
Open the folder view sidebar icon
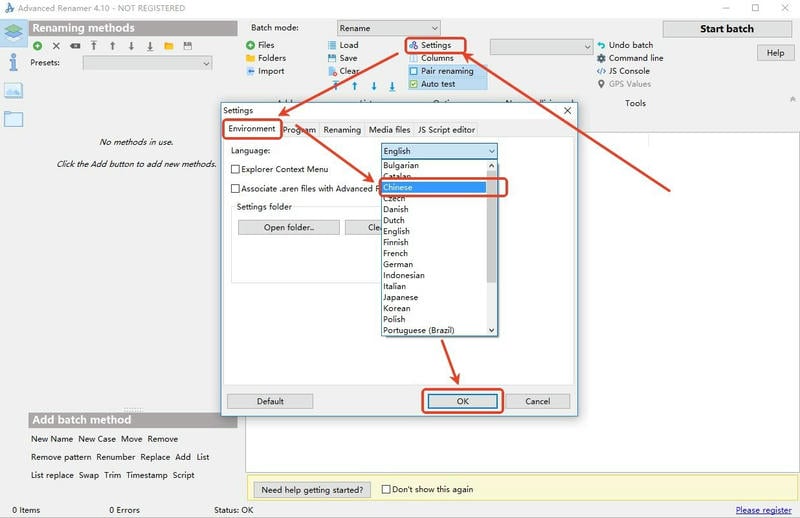click(x=13, y=119)
